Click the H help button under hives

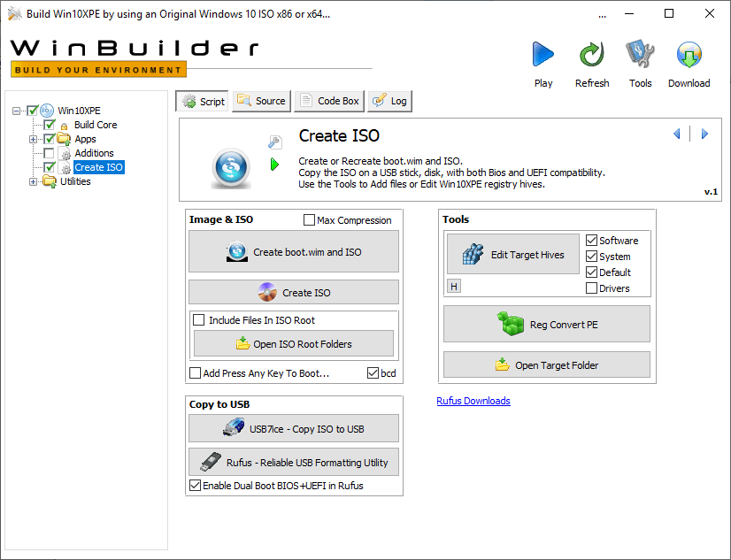(x=454, y=286)
